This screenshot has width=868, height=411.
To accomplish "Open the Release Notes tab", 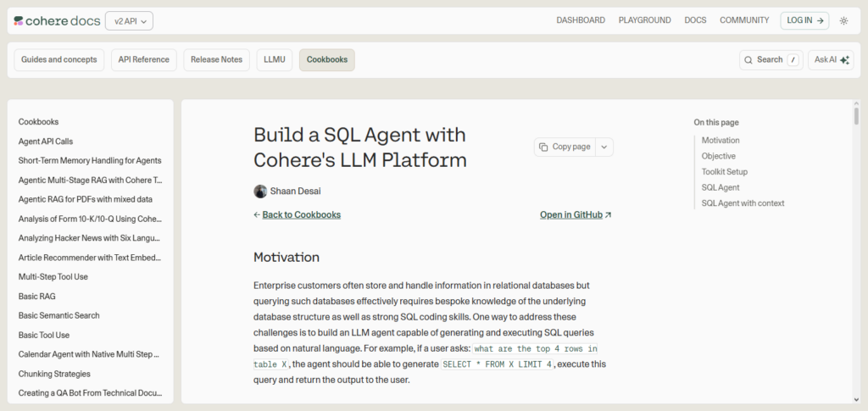I will pyautogui.click(x=216, y=59).
